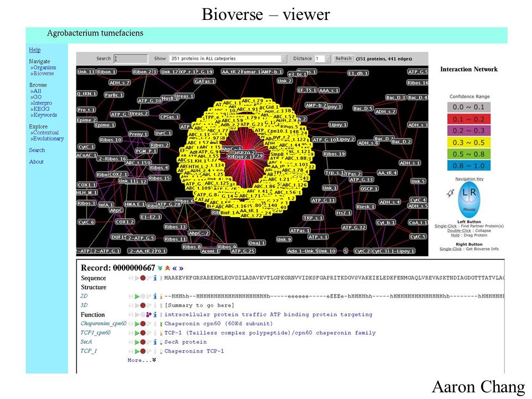This screenshot has width=532, height=399.
Task: Click the green play arrow in the Chaperonins_cpn60 row
Action: [137, 324]
